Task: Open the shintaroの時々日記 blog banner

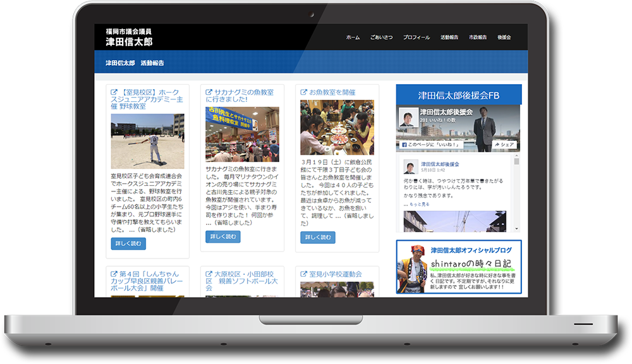Action: point(458,267)
